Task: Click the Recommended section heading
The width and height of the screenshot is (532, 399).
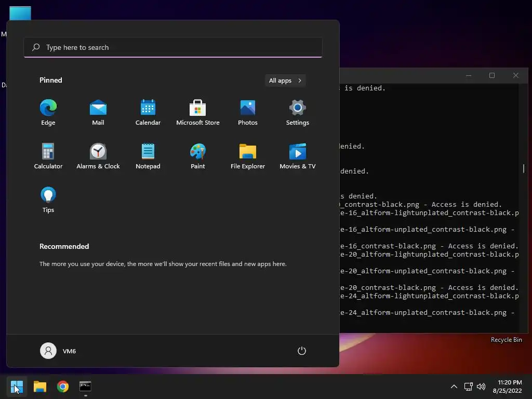Action: (x=64, y=247)
